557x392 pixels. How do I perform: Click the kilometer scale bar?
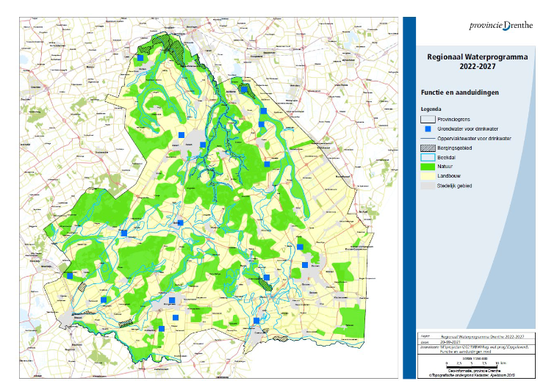tap(472, 366)
